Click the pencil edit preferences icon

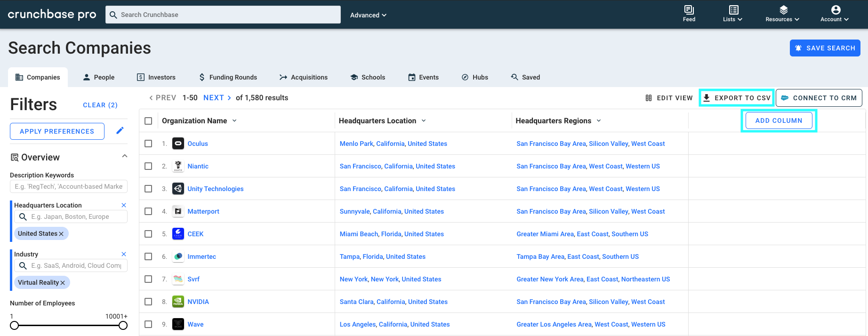click(x=120, y=131)
